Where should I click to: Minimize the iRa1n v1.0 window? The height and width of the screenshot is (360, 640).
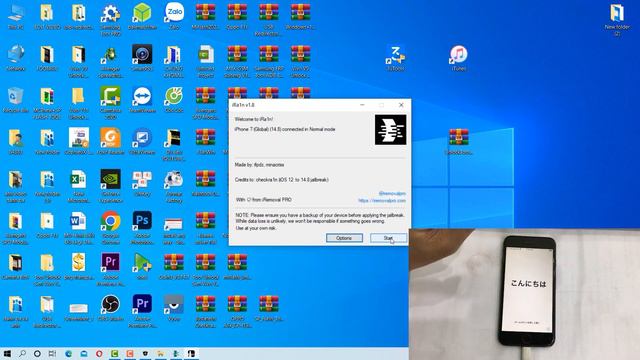click(362, 105)
